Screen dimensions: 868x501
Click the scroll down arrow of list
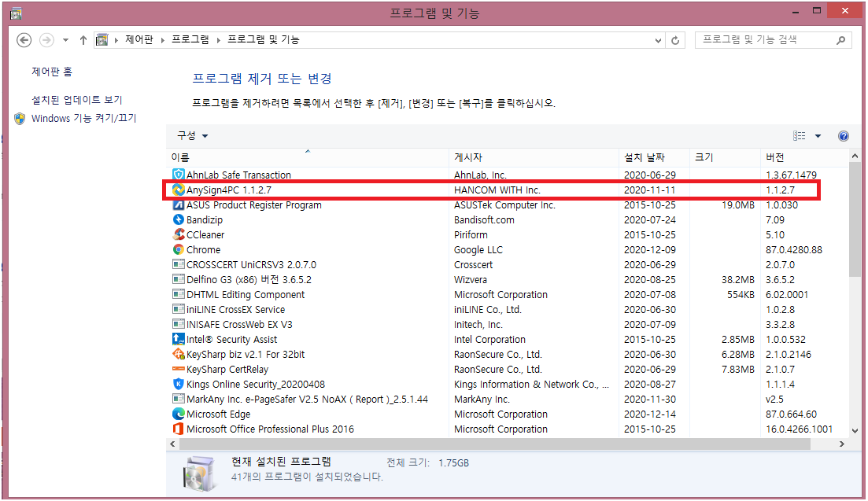pyautogui.click(x=855, y=431)
